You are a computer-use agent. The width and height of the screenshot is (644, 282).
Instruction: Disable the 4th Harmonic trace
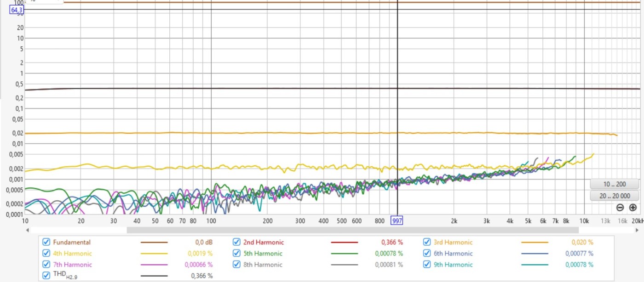tap(46, 254)
